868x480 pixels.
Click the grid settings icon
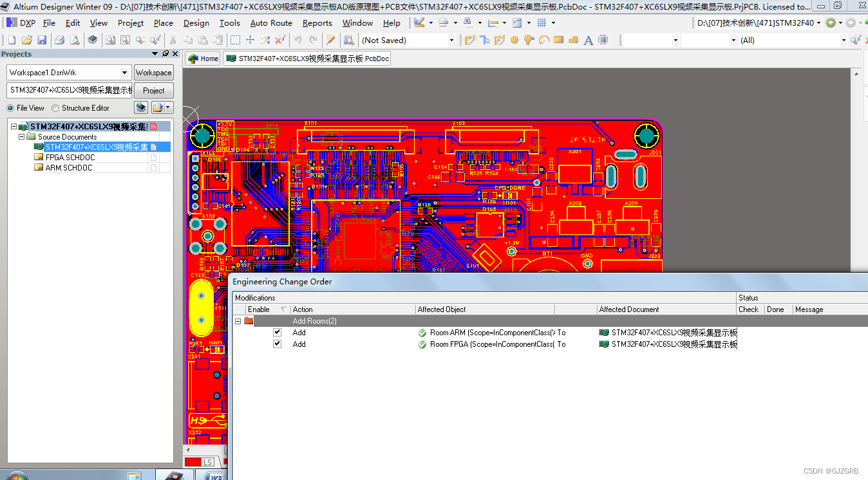pyautogui.click(x=542, y=23)
